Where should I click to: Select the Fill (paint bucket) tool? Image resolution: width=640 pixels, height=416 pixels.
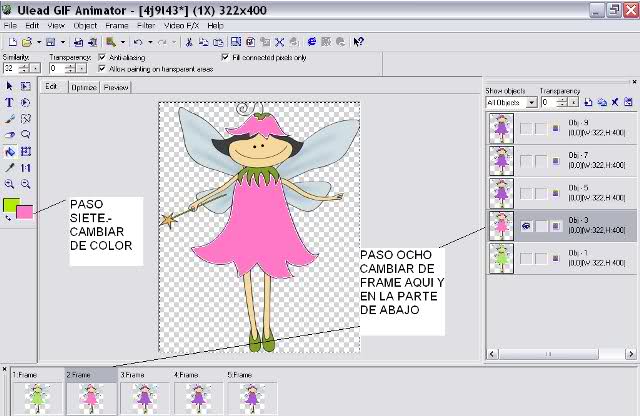coord(9,152)
